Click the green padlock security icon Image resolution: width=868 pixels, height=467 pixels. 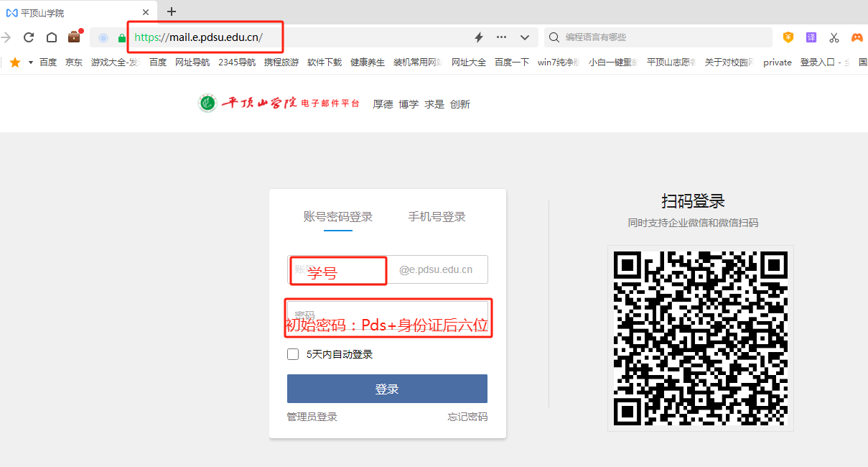[122, 37]
